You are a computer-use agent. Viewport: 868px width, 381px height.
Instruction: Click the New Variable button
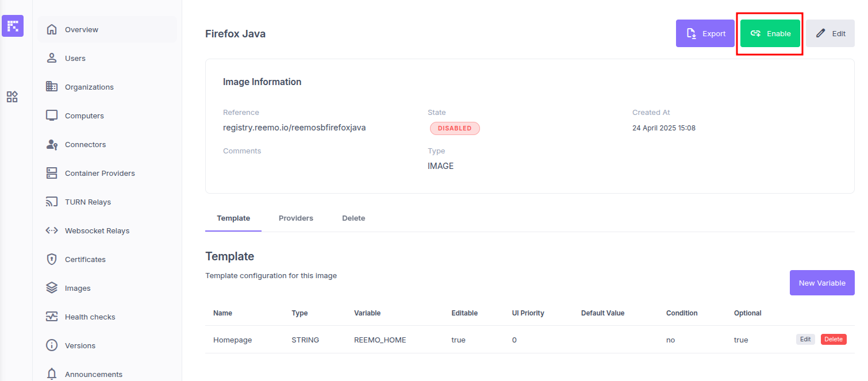click(x=822, y=283)
